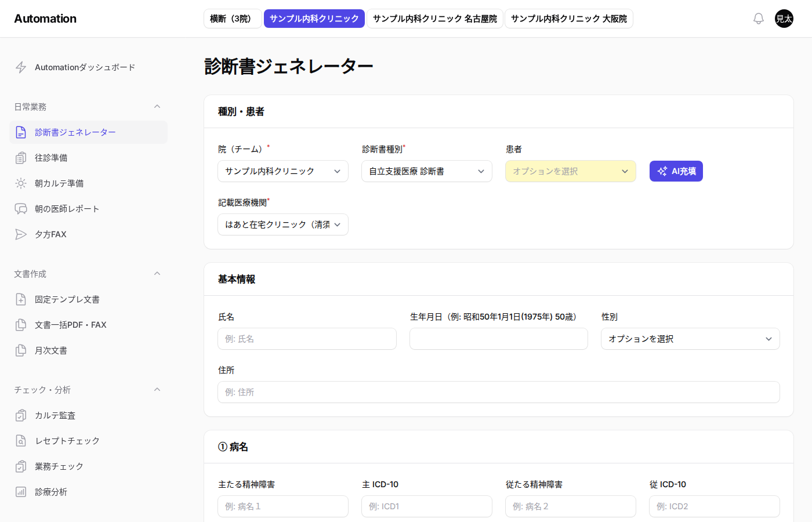Image resolution: width=812 pixels, height=522 pixels.
Task: Go to カルテ監査 page
Action: [x=88, y=415]
